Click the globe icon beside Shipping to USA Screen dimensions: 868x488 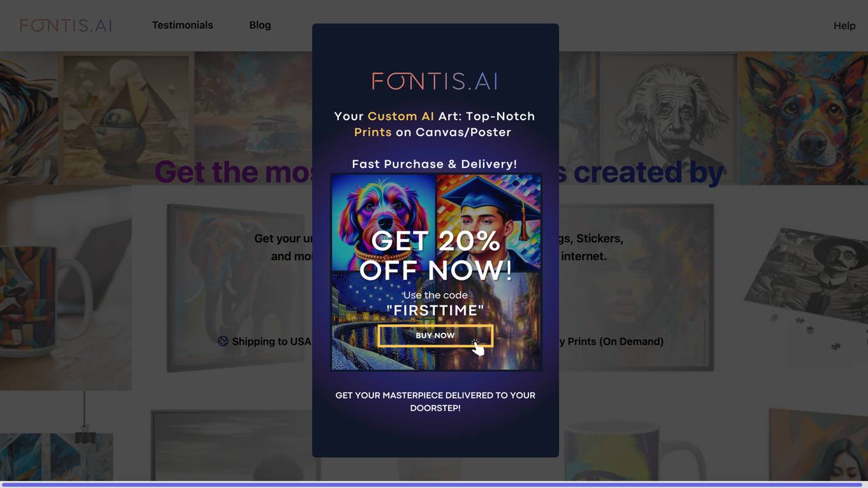click(223, 341)
